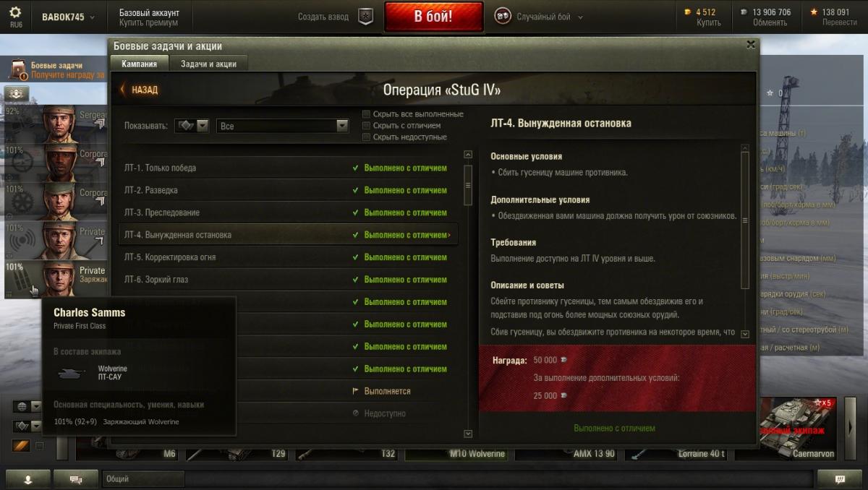
Task: Select the "Кампания" tab
Action: (140, 64)
